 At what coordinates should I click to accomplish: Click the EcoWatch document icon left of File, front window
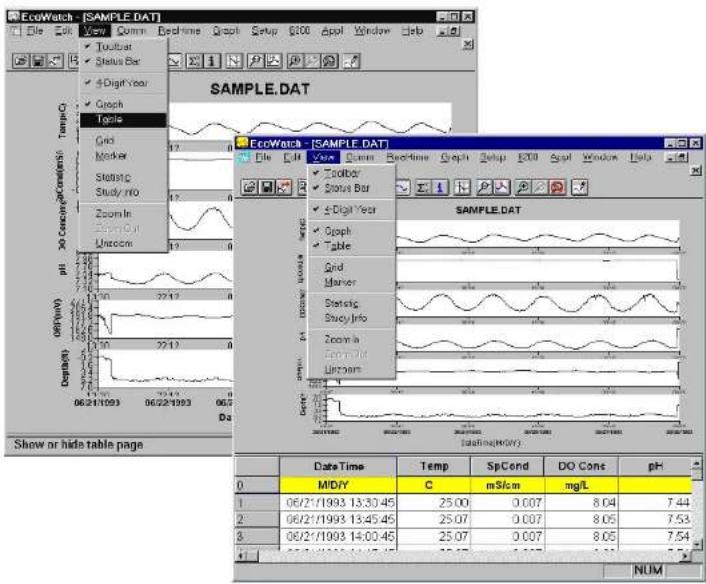point(244,157)
